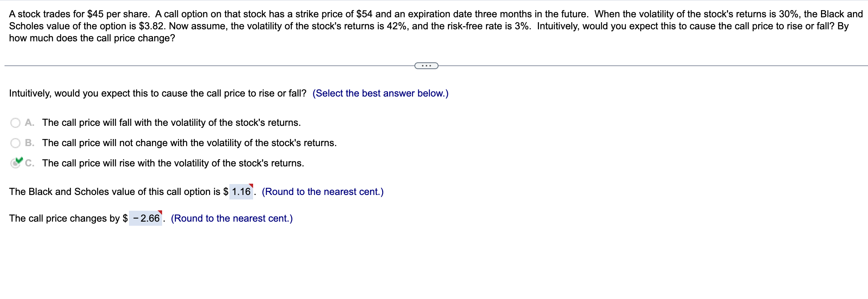Select radio option B about price not changing
The image size is (868, 299).
tap(15, 142)
